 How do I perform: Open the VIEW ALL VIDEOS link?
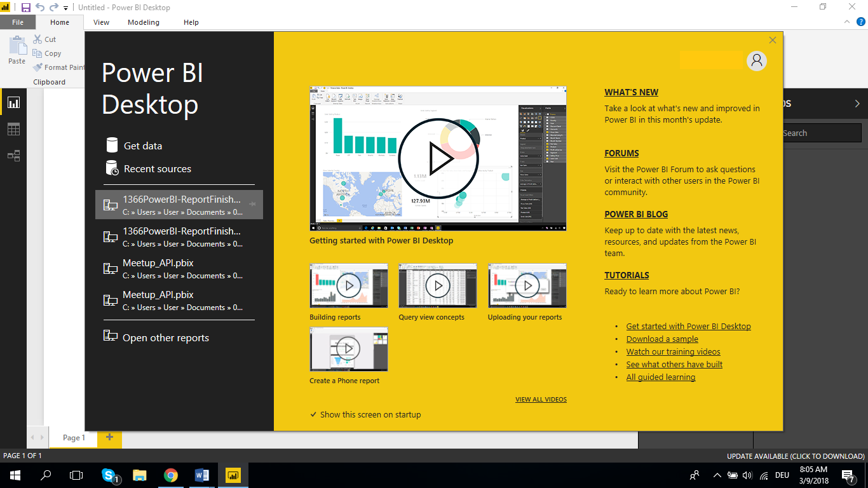[x=541, y=399]
